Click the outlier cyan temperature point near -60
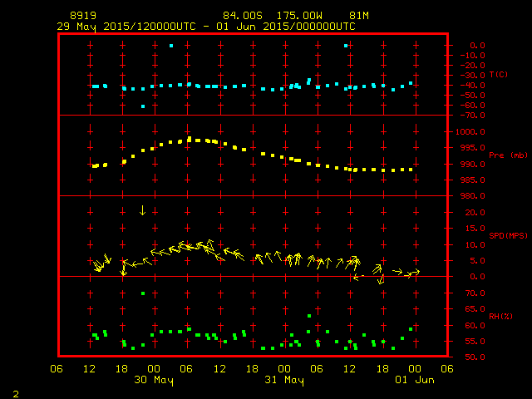Image resolution: width=532 pixels, height=399 pixels. (x=143, y=106)
